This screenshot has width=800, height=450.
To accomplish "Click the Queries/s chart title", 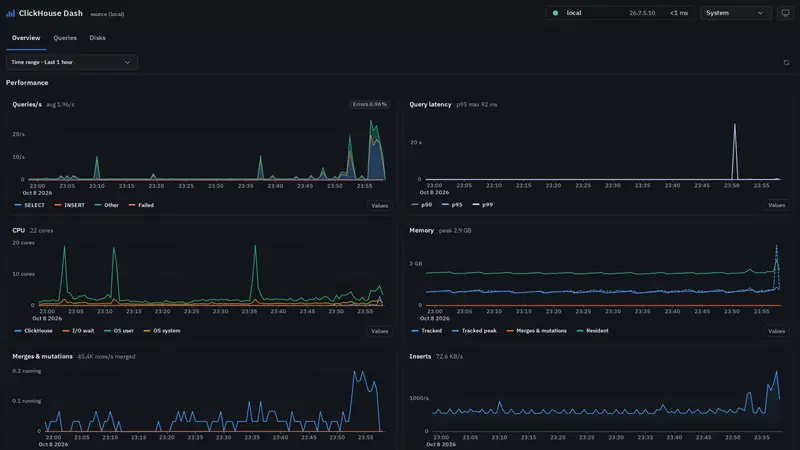I will pos(27,104).
